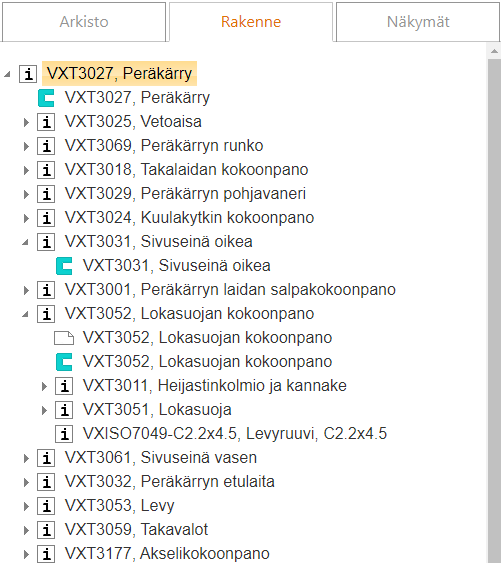Expand the VXT3053 Levy node
Viewport: 501px width, 563px height.
click(x=26, y=507)
